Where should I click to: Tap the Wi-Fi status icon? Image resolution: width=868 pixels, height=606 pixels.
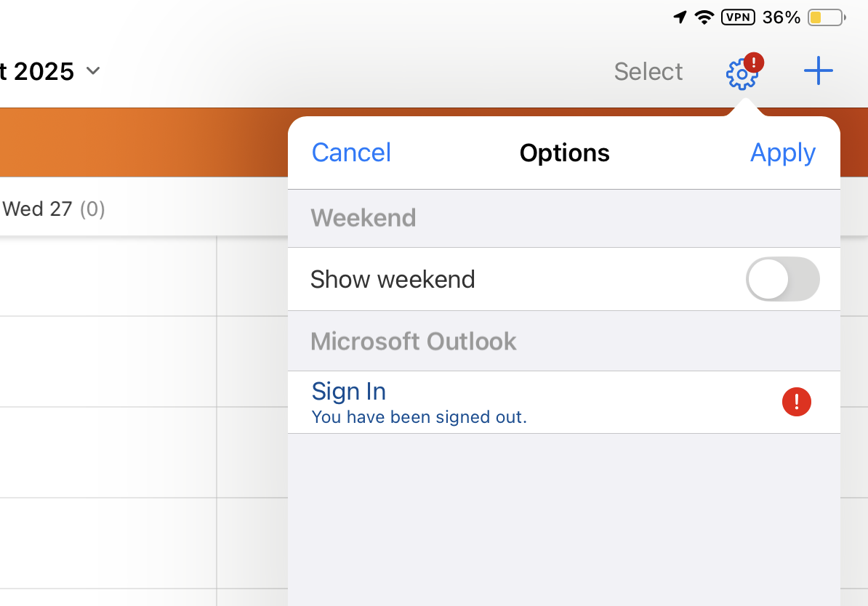point(704,17)
